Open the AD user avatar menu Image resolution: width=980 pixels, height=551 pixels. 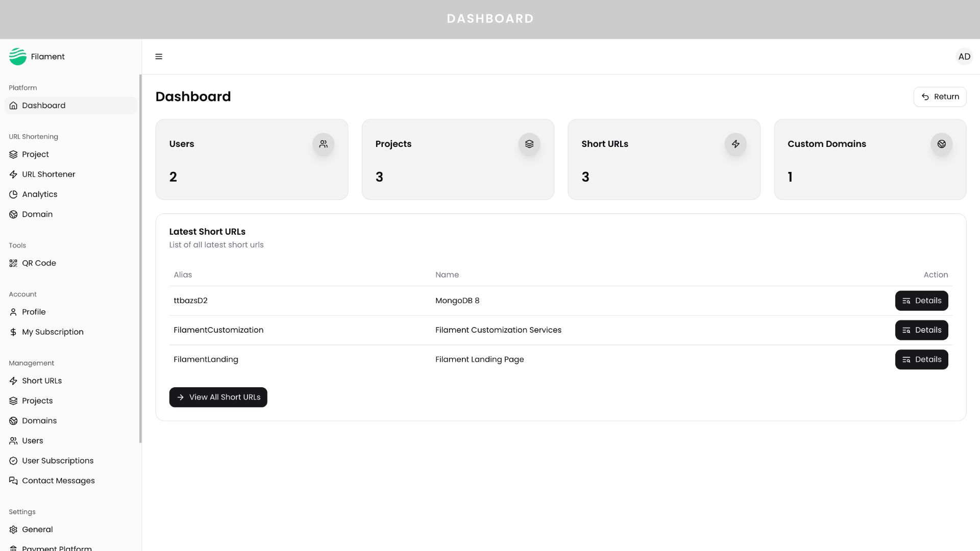tap(964, 57)
